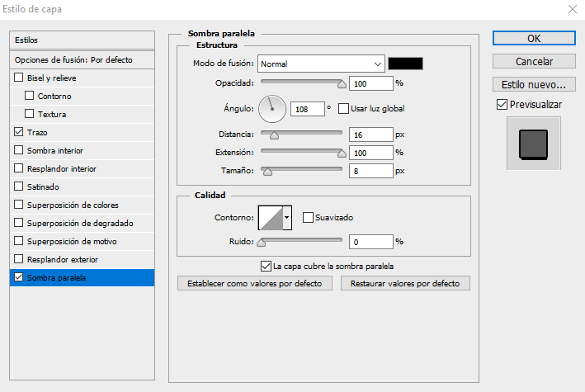Enable the Contorno sub-option checkbox
The image size is (585, 392).
(29, 96)
